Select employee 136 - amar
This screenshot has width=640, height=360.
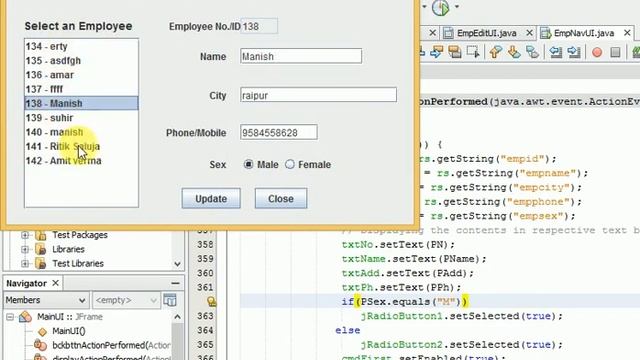point(81,75)
